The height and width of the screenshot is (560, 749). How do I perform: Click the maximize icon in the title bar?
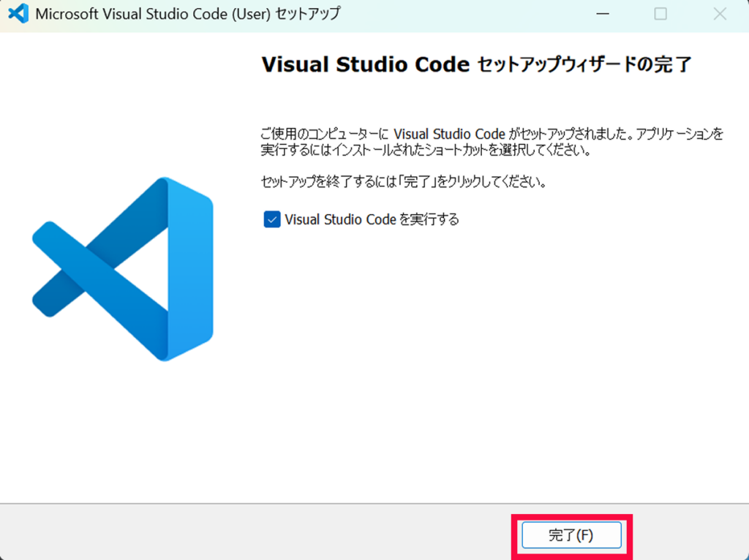tap(660, 13)
